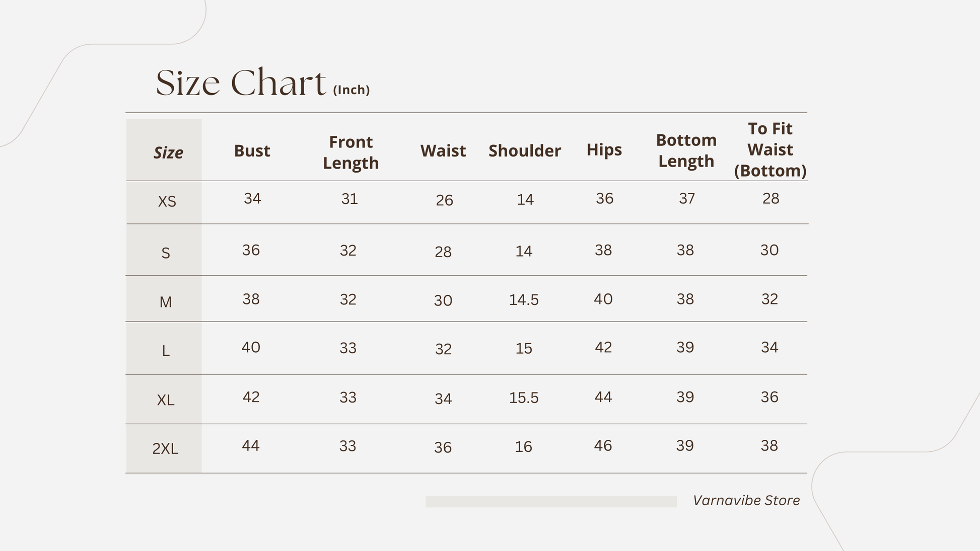The width and height of the screenshot is (980, 551).
Task: Click the Varnavibe Store text
Action: (746, 500)
